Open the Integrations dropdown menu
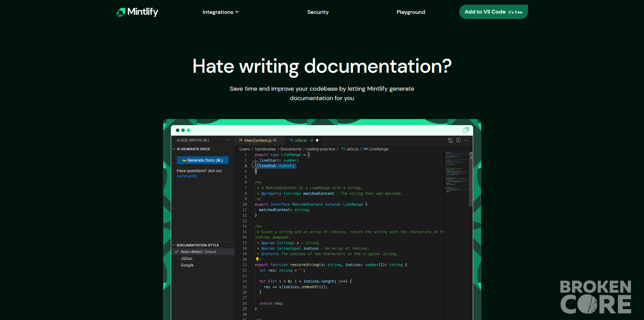This screenshot has height=320, width=644. point(221,12)
